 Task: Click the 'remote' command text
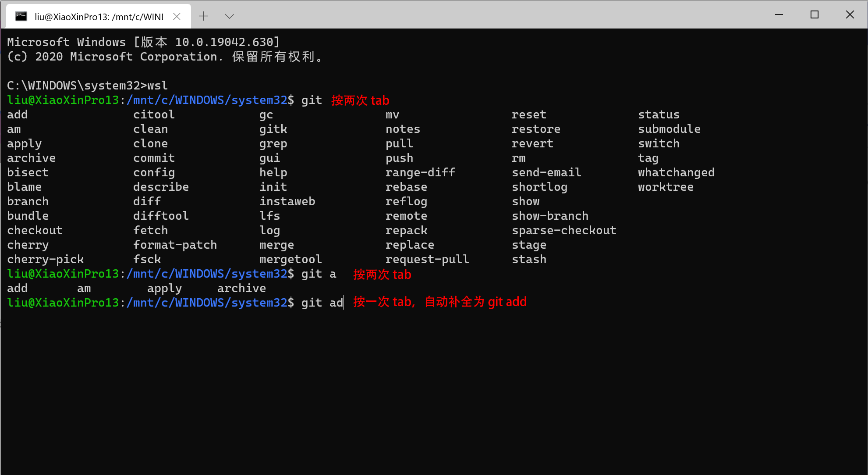pos(407,216)
